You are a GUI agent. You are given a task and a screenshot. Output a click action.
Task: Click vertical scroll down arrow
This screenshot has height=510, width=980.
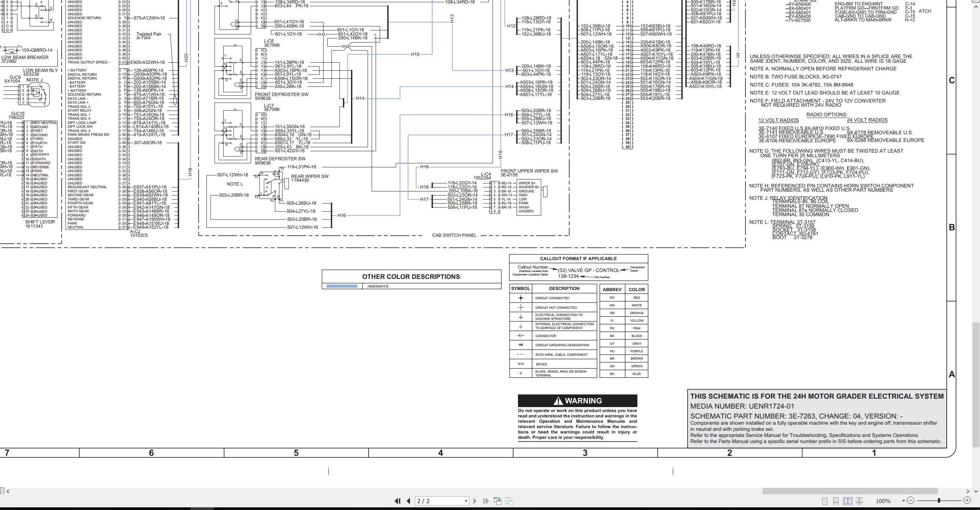click(976, 491)
